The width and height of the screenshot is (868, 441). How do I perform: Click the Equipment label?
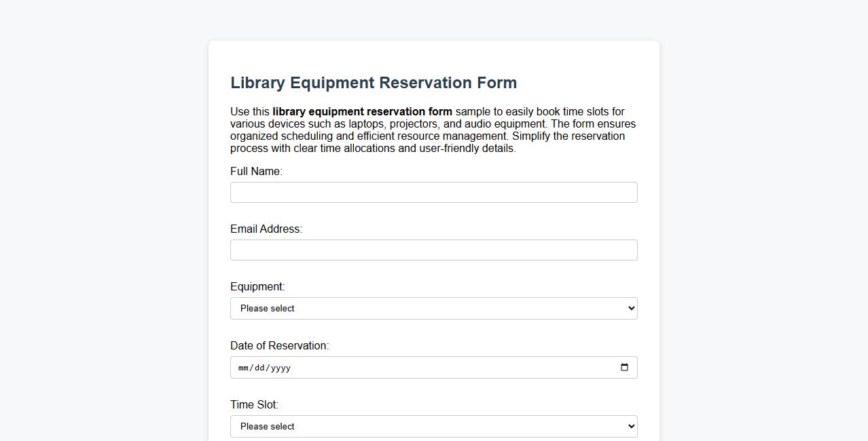point(257,286)
